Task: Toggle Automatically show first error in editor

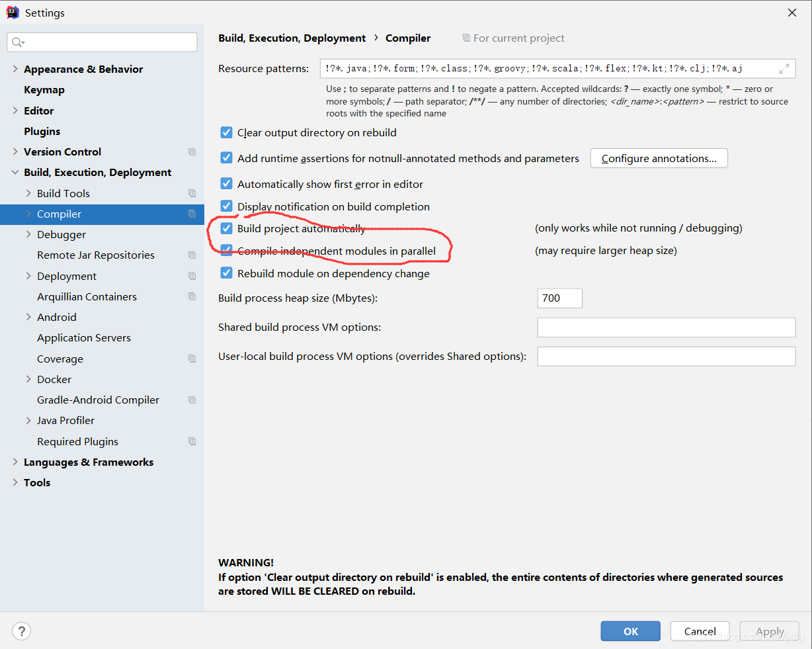Action: click(226, 184)
